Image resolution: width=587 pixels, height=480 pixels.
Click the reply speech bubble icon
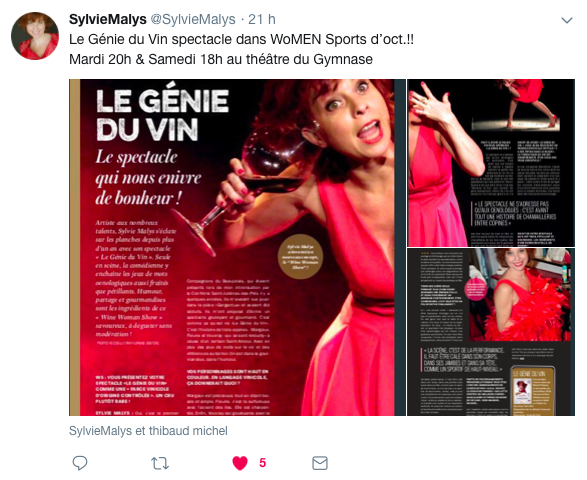[80, 463]
